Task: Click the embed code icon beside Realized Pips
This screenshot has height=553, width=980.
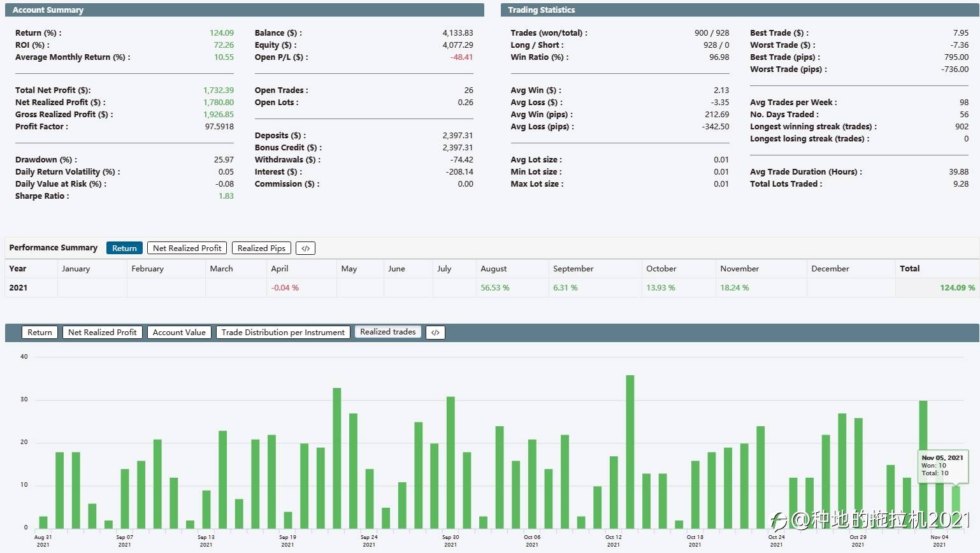Action: (x=306, y=248)
